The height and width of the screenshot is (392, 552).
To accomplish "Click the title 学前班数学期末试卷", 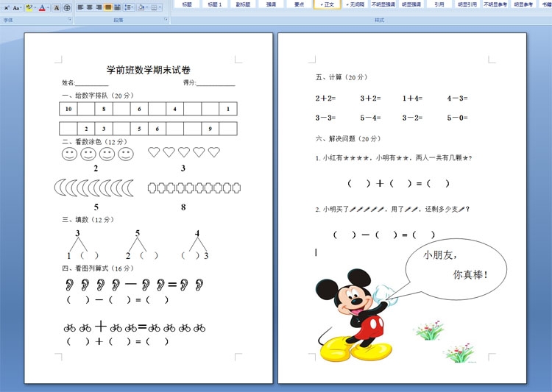I will 148,70.
